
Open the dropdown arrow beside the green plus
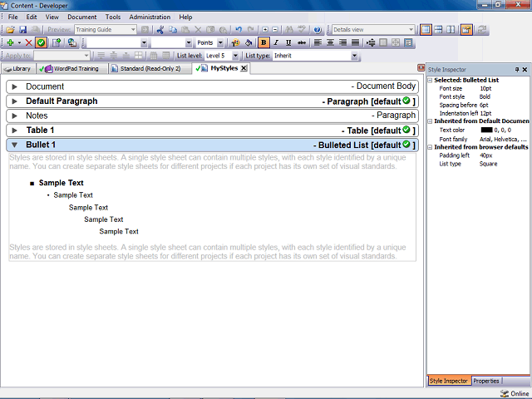[x=19, y=42]
